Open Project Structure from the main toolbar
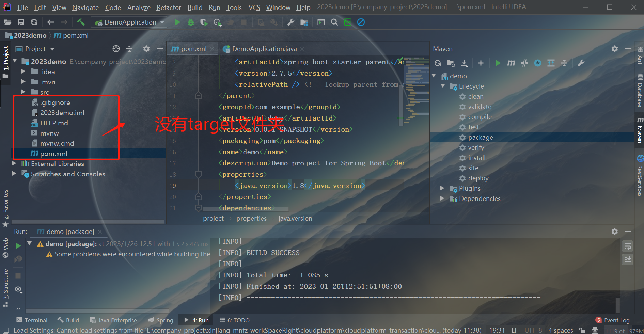Image resolution: width=644 pixels, height=334 pixels. pyautogui.click(x=304, y=22)
